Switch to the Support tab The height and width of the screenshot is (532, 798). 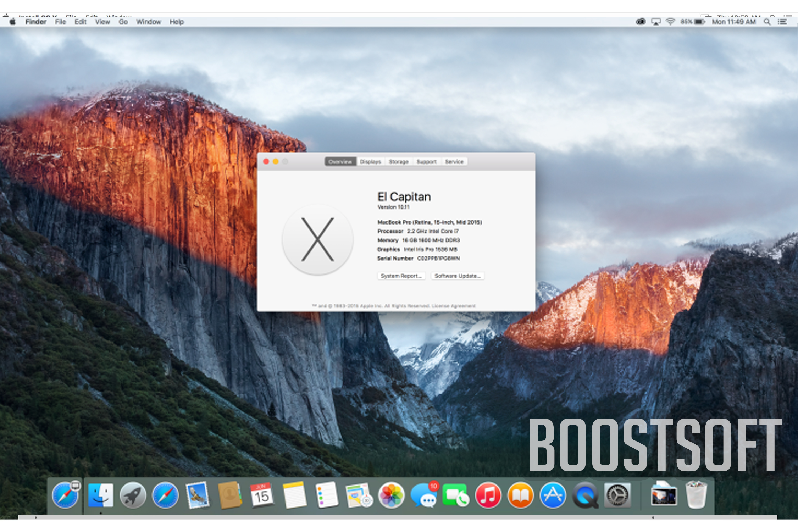427,161
